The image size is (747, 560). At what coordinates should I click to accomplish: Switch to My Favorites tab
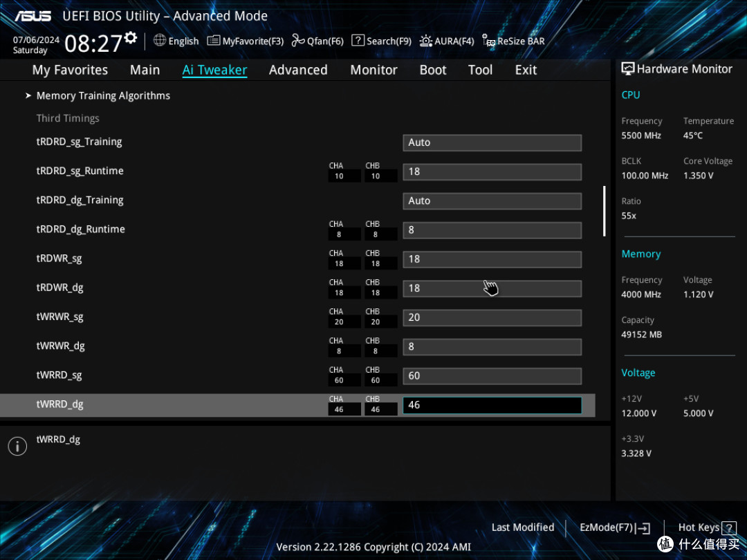click(x=70, y=70)
